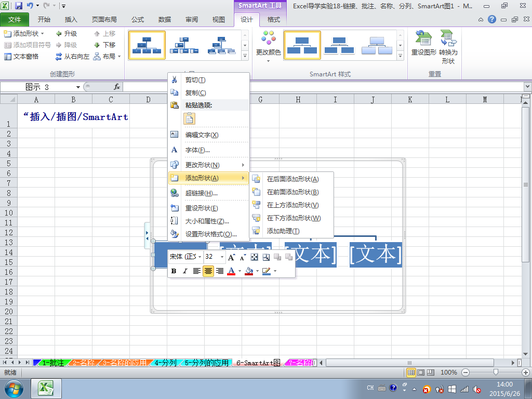
Task: Select the third SmartArt style thumbnail
Action: click(377, 45)
